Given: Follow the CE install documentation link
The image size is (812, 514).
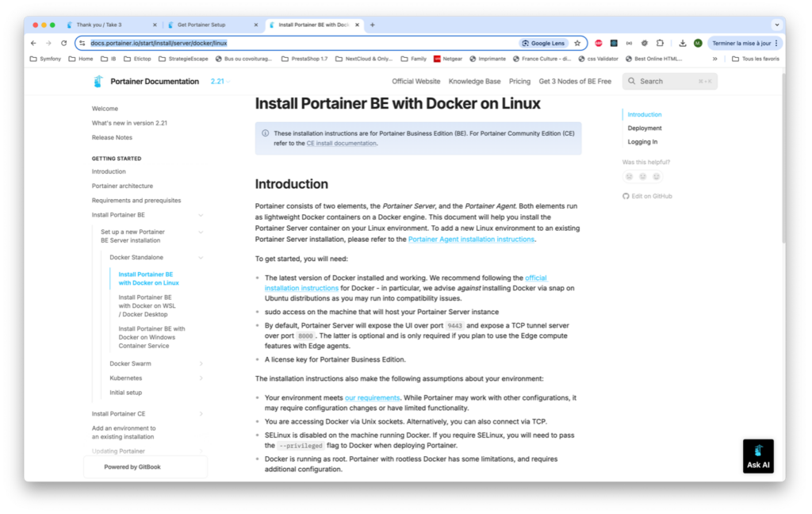Looking at the screenshot, I should pyautogui.click(x=341, y=144).
